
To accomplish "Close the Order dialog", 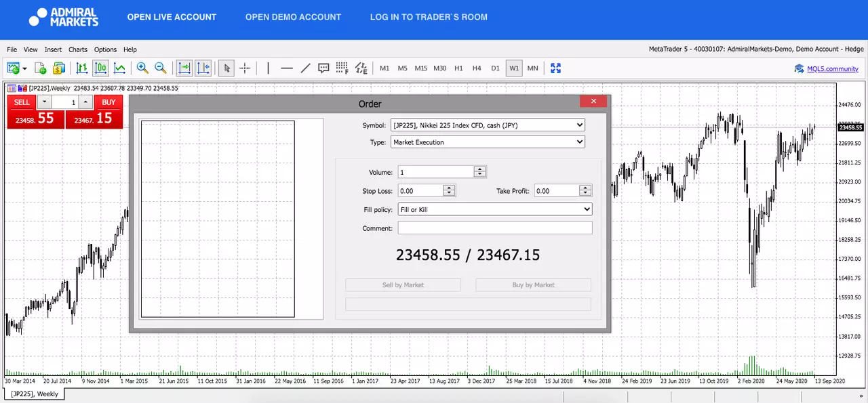I will tap(593, 102).
